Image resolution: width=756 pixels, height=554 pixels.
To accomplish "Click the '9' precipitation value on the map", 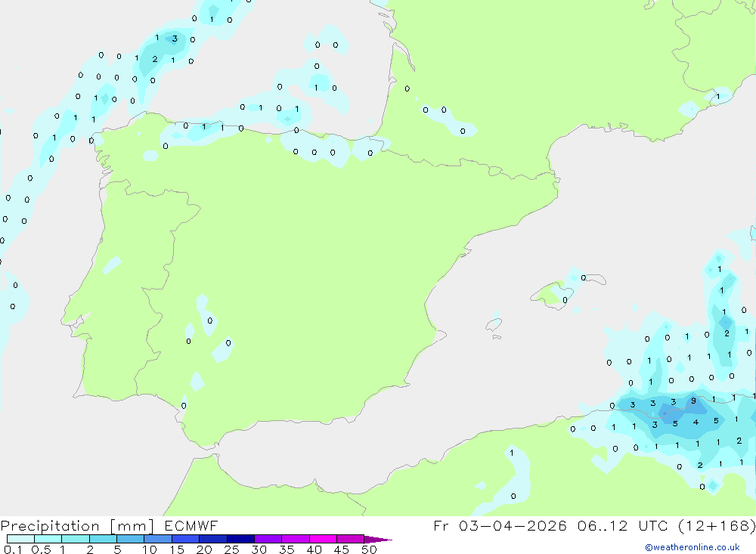I will pos(693,401).
